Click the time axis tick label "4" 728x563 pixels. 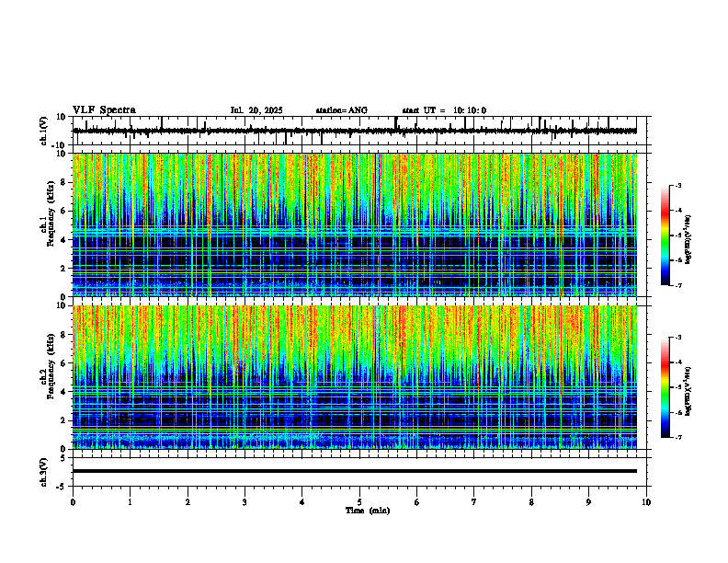[302, 502]
